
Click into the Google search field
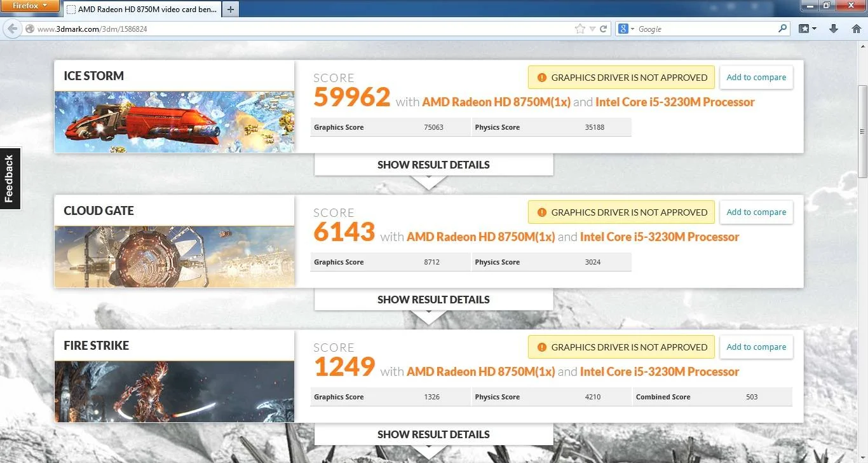click(706, 29)
